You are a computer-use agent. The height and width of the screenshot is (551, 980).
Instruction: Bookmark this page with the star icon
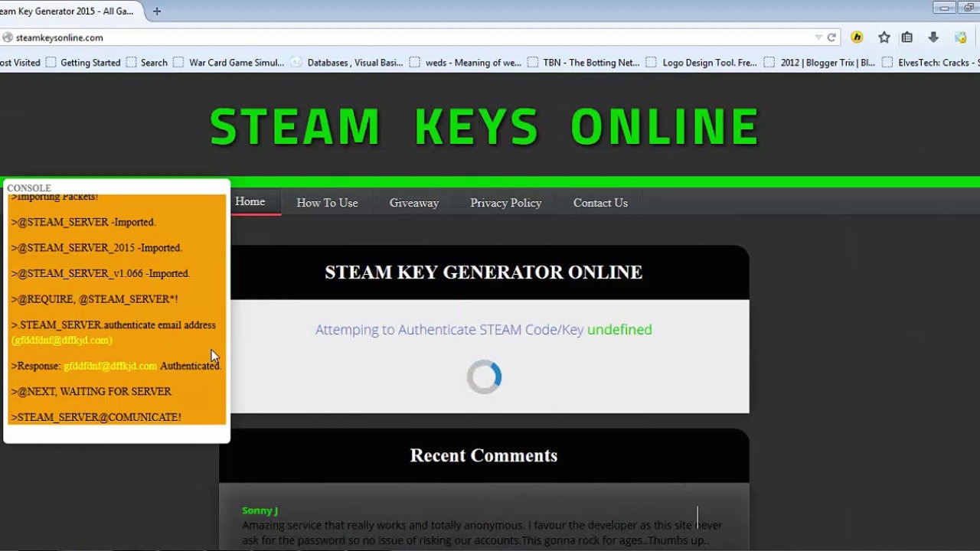[x=884, y=37]
